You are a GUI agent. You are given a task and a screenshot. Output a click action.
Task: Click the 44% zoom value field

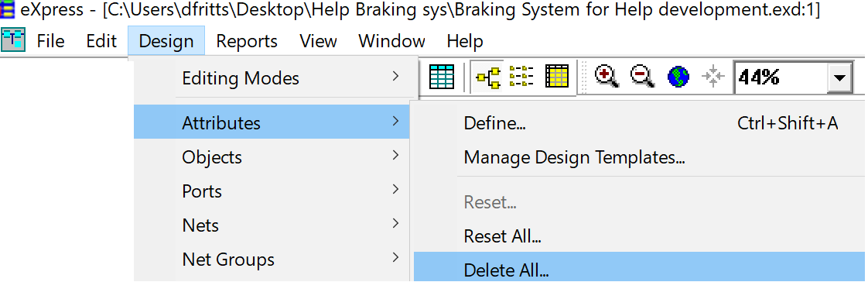tap(781, 77)
